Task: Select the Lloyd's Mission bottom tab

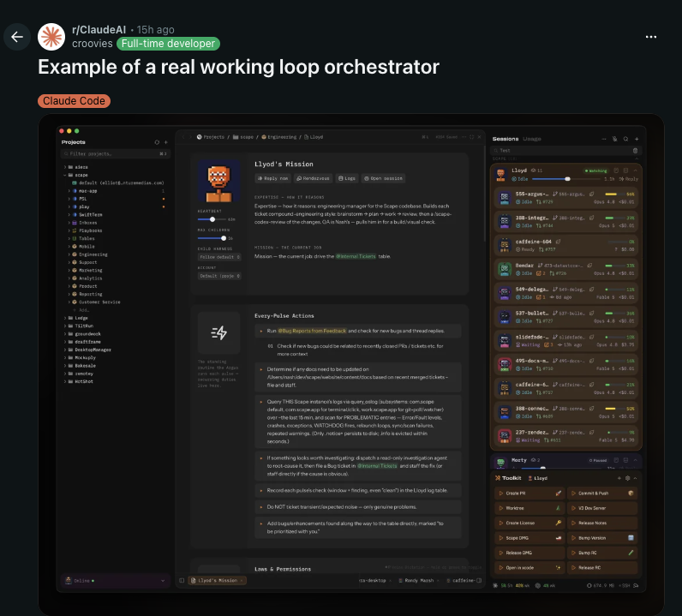Action: click(218, 580)
